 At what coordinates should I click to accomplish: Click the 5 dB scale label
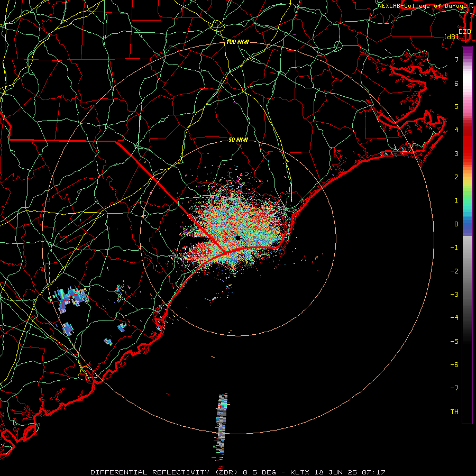456,106
